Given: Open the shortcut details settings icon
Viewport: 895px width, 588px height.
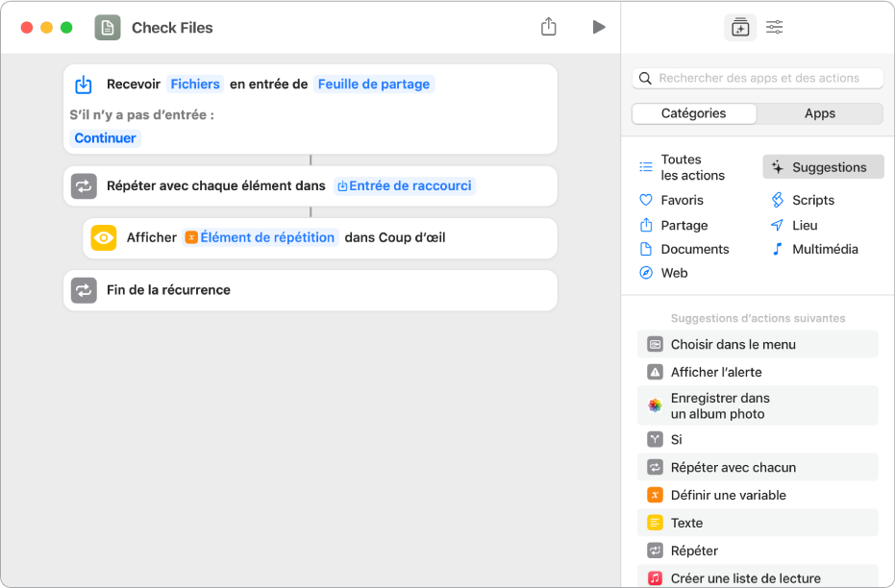Looking at the screenshot, I should [774, 28].
